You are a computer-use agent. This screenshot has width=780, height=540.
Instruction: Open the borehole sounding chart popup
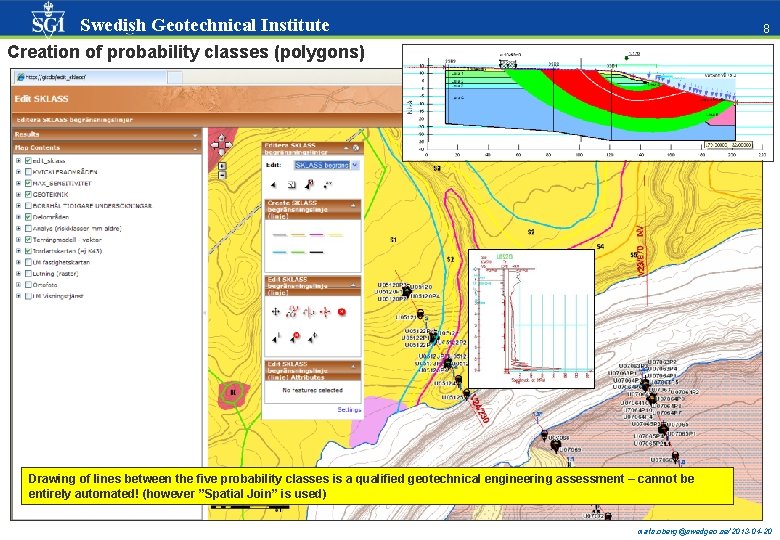(x=532, y=319)
